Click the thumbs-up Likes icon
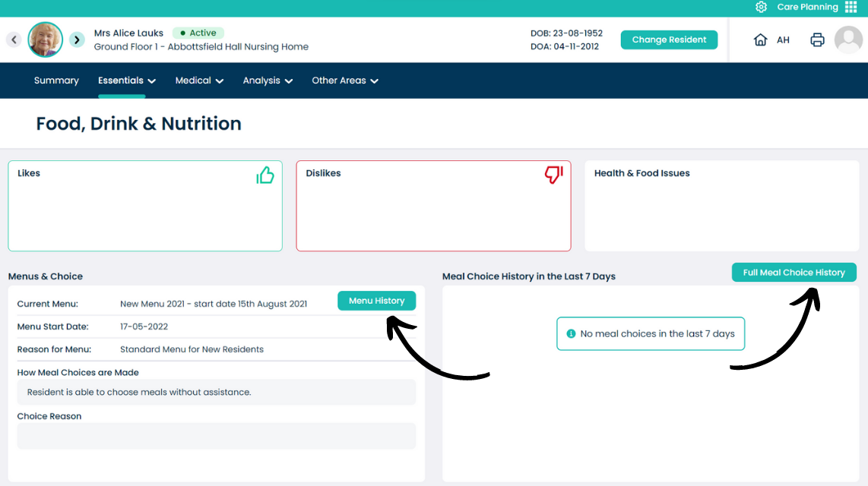The width and height of the screenshot is (868, 486). point(265,175)
